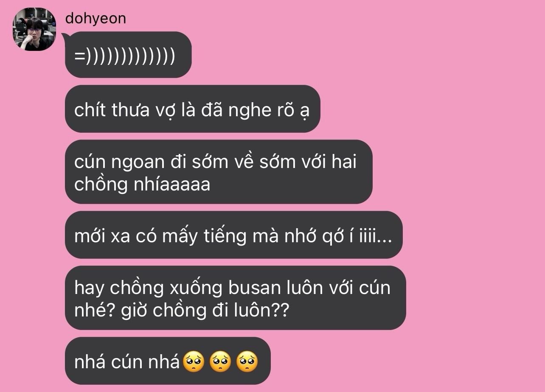Tap message starting 'mới xa có mấy tiếng'

233,235
